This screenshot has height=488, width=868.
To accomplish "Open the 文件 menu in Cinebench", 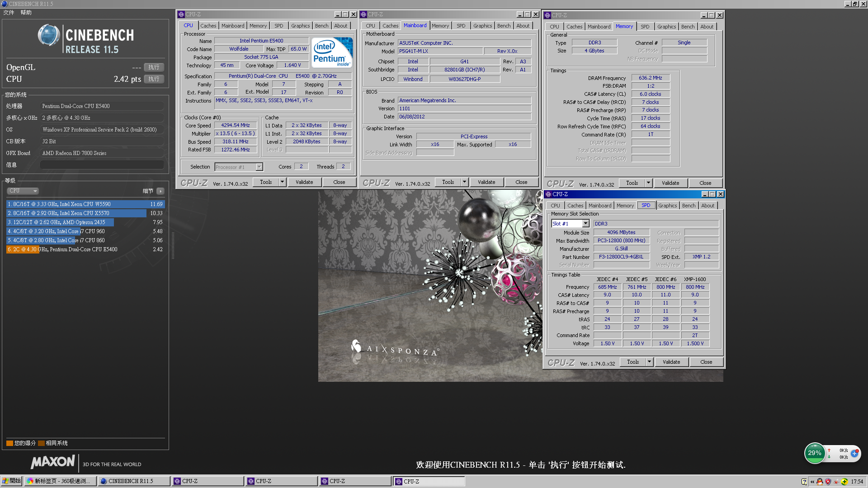I will pos(9,13).
